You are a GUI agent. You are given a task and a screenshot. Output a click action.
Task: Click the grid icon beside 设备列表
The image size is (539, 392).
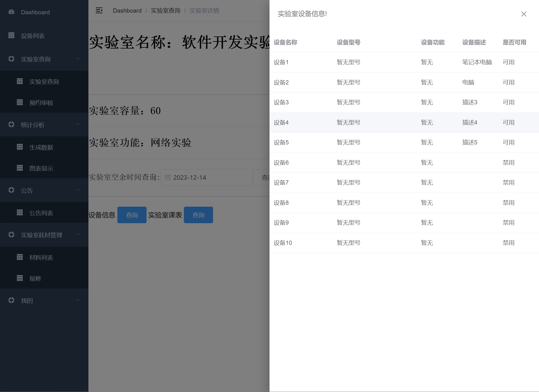click(12, 35)
